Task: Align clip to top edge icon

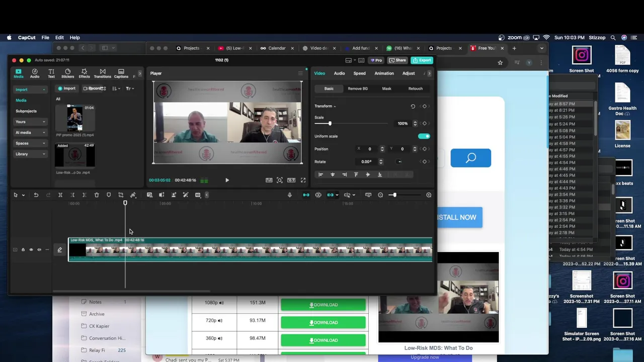Action: tap(356, 174)
